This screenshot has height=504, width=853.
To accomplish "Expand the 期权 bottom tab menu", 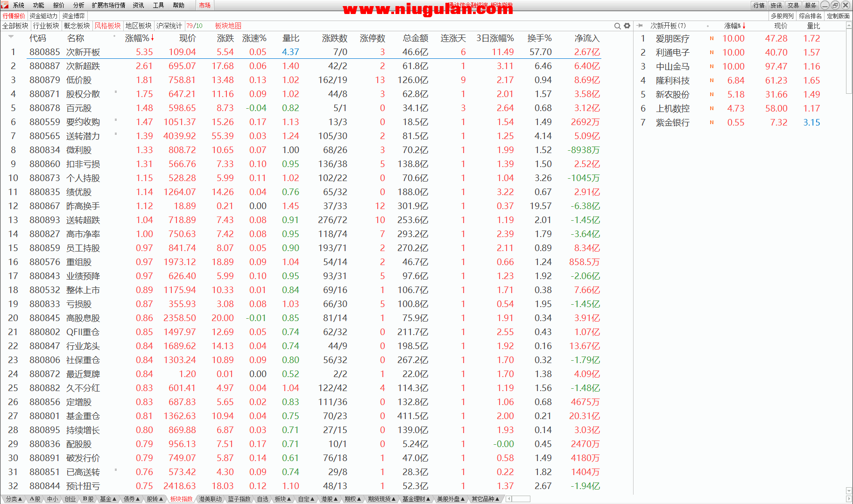I will click(x=352, y=499).
